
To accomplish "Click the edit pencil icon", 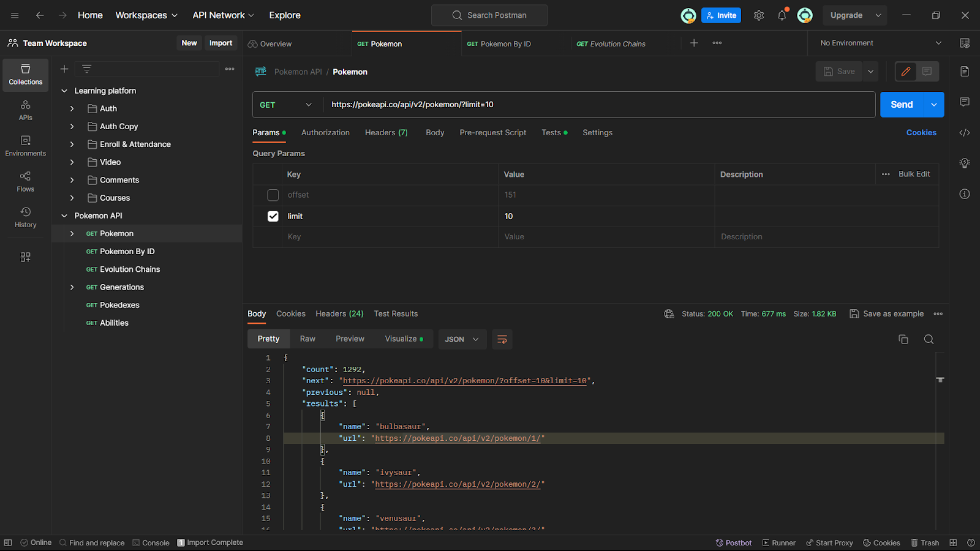I will tap(906, 72).
